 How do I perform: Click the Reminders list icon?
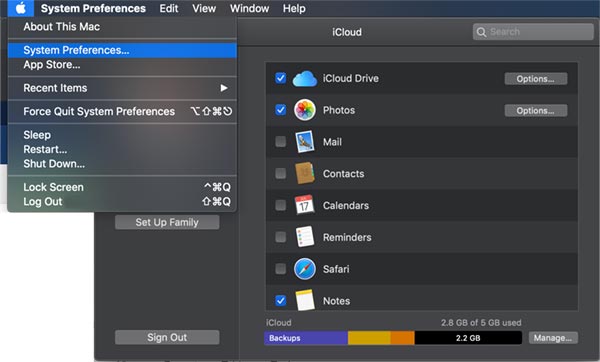[x=305, y=236]
